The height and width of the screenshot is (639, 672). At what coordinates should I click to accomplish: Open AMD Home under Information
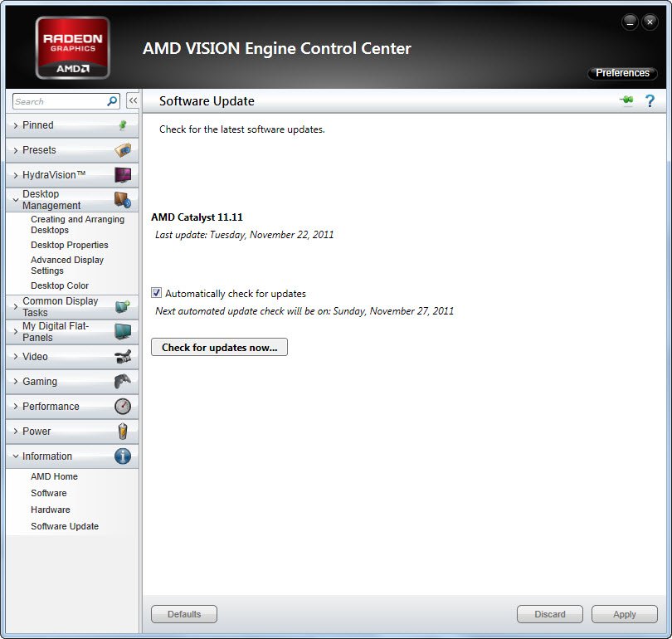tap(54, 476)
